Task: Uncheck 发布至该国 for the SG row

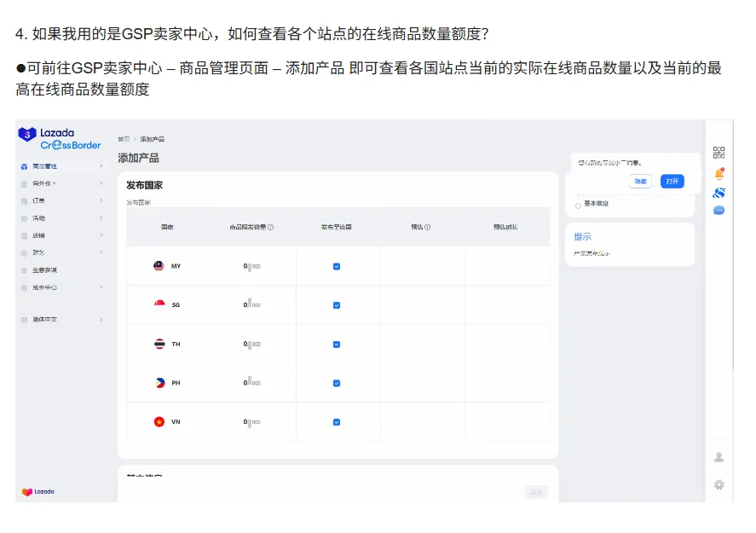Action: [x=338, y=304]
